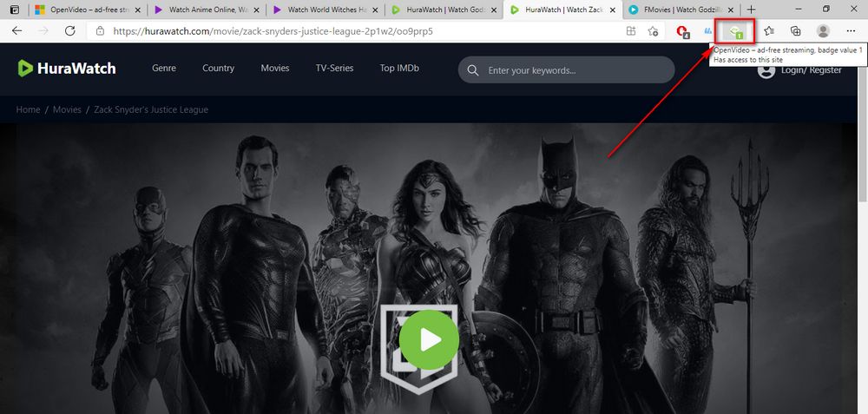Click the Movies breadcrumb link

pyautogui.click(x=67, y=109)
